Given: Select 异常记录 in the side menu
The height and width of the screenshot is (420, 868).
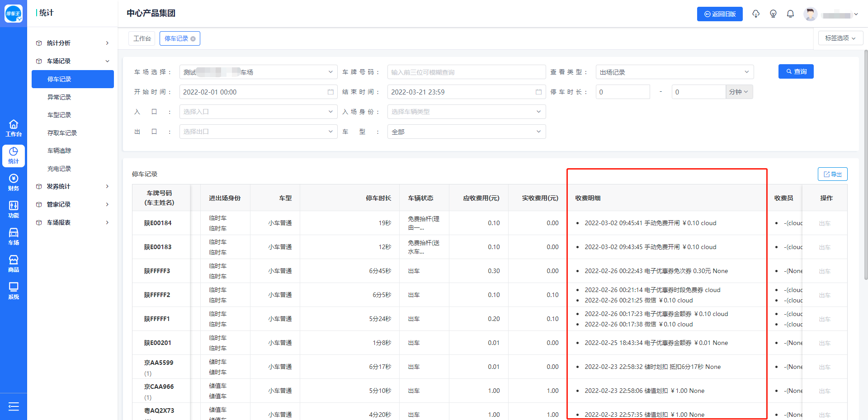Looking at the screenshot, I should click(x=59, y=97).
